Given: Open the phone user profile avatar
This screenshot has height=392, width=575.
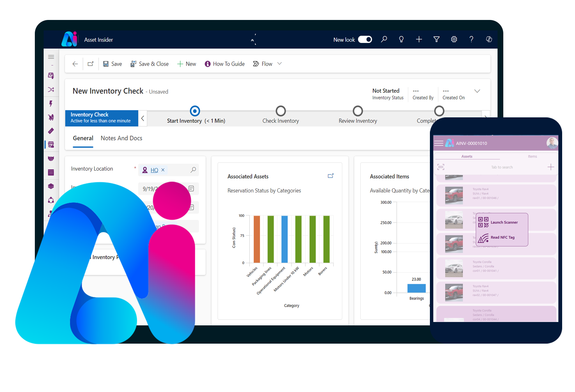Looking at the screenshot, I should [x=552, y=143].
